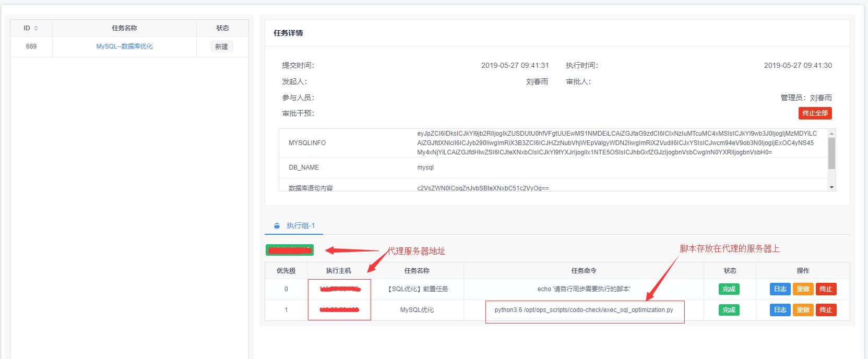Image resolution: width=868 pixels, height=359 pixels.
Task: Click 重做 for the MySQL优化 row
Action: (x=803, y=310)
